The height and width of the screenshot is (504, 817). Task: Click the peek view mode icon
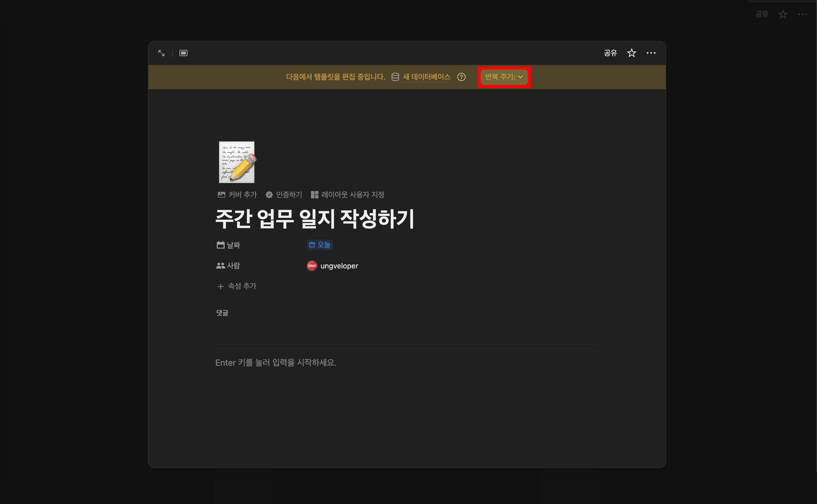[183, 53]
